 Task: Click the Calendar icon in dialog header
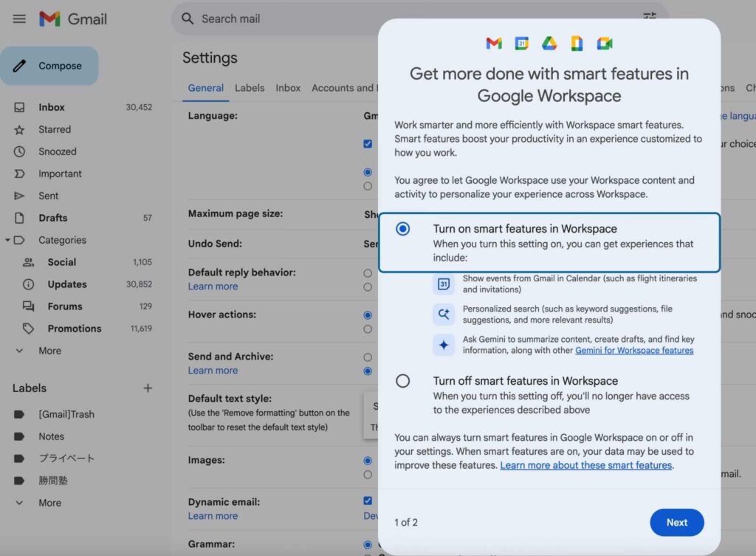(522, 44)
